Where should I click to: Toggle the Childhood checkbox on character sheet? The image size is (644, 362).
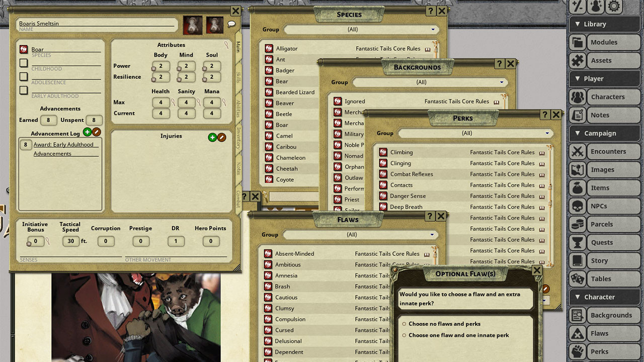tap(24, 63)
